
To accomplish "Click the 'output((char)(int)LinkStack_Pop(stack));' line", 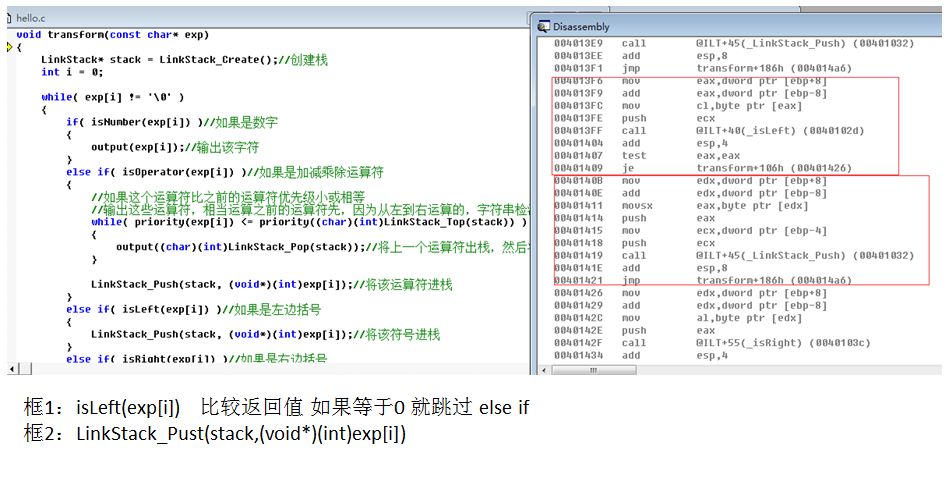I will coord(323,247).
